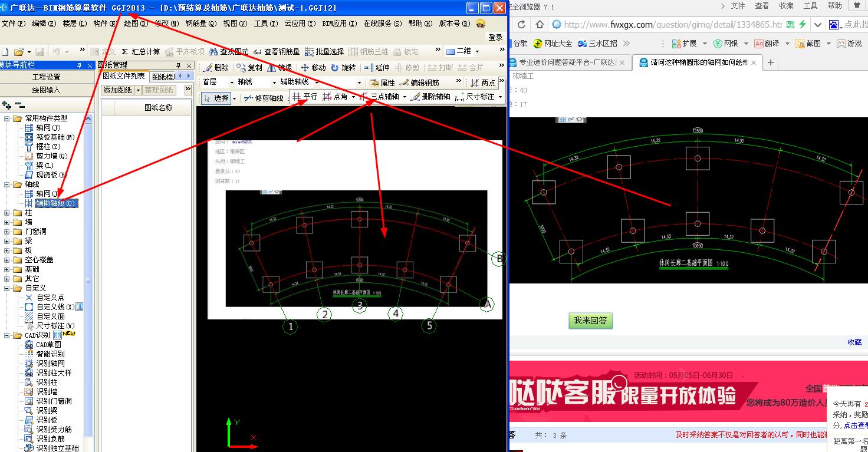868x452 pixels.
Task: Click the collapse-all minus icon in navigation panel
Action: click(20, 105)
